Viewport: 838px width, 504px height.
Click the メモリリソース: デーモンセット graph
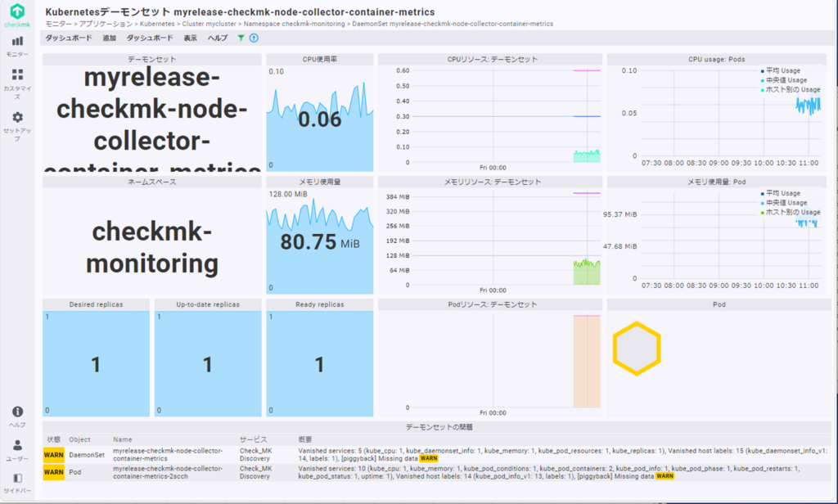[x=490, y=241]
